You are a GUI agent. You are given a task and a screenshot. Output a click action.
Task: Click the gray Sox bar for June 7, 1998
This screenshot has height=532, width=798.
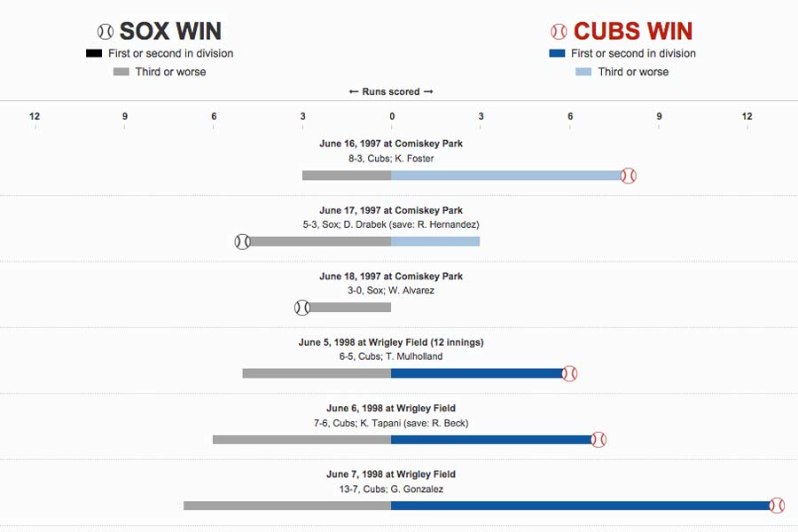(287, 505)
